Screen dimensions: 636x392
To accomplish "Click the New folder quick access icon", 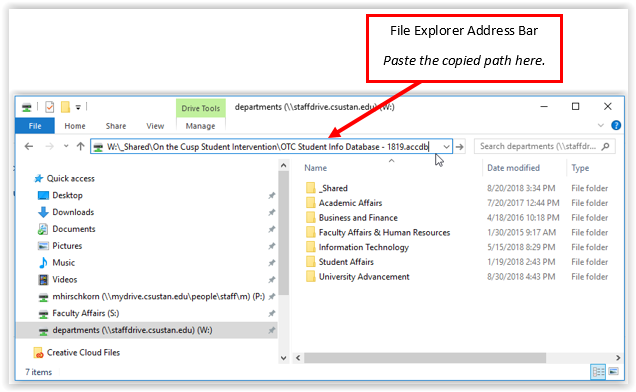I will pos(65,107).
